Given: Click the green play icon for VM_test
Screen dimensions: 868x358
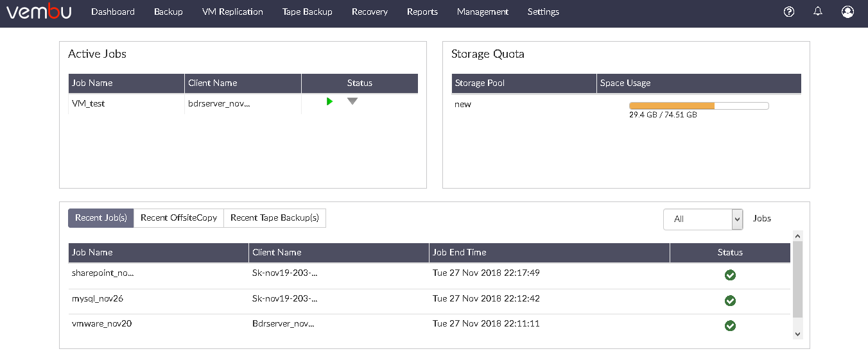Looking at the screenshot, I should (x=329, y=101).
